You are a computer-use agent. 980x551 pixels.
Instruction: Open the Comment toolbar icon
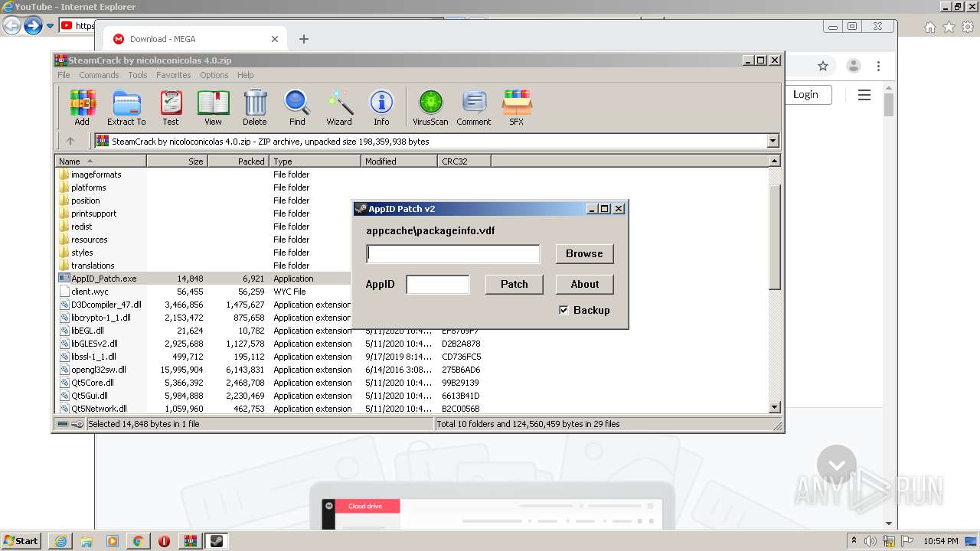pos(474,107)
